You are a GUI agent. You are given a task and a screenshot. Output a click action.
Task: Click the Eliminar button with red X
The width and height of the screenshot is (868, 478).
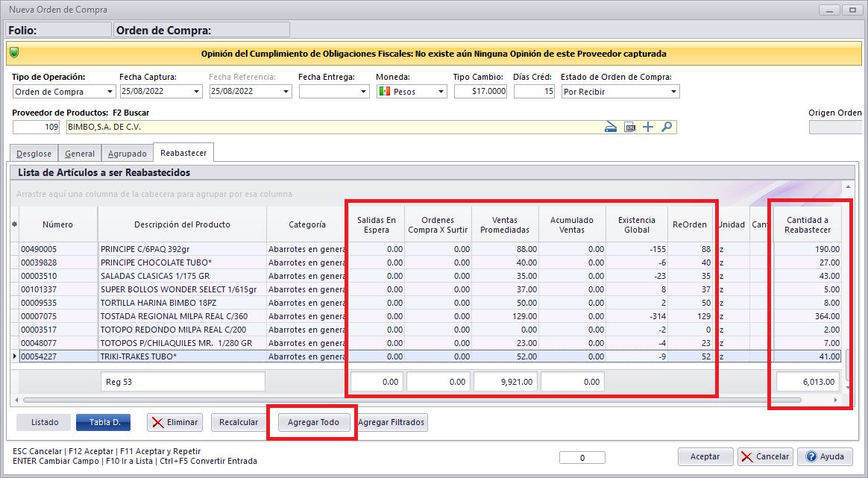pyautogui.click(x=175, y=422)
